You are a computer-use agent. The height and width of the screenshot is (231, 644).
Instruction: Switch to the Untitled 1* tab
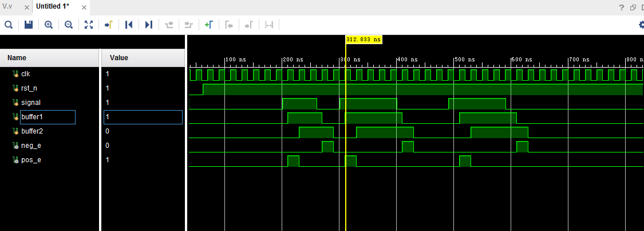[x=53, y=6]
